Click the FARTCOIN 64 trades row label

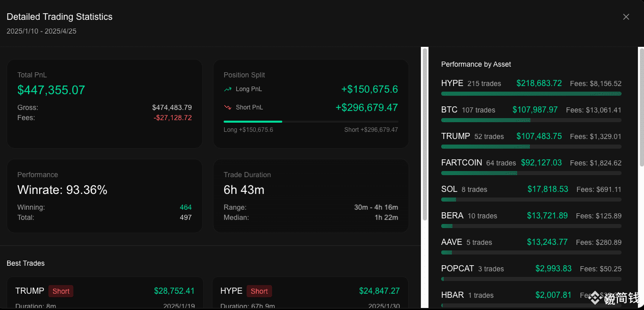click(478, 162)
